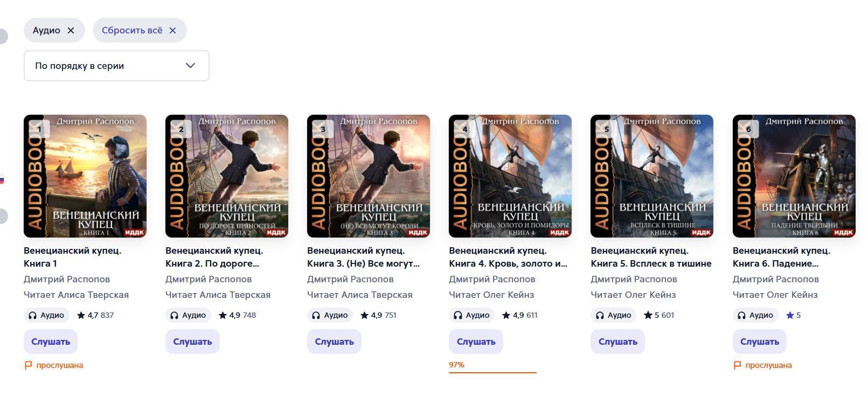
Task: Play Книга 5 using Слушать button
Action: 617,342
